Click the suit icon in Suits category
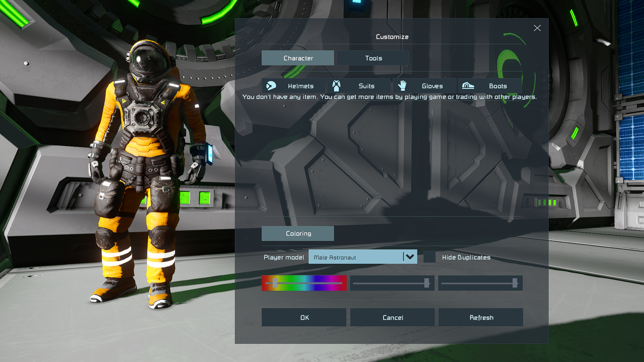Screen dimensions: 644x362 click(x=336, y=86)
